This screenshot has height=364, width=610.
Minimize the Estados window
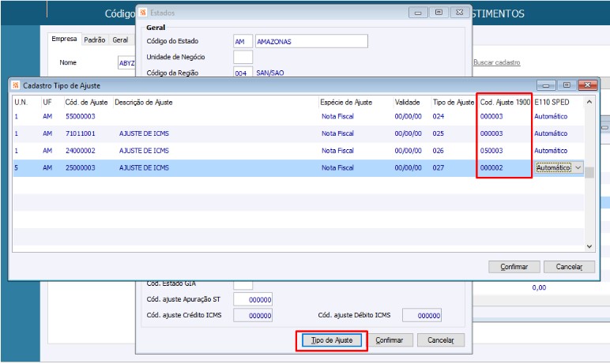click(418, 13)
